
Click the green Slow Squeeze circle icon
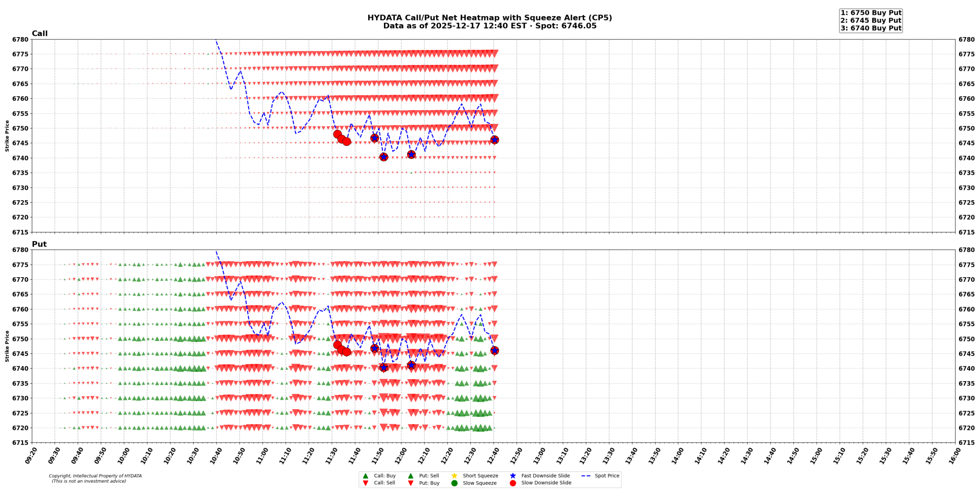coord(454,483)
